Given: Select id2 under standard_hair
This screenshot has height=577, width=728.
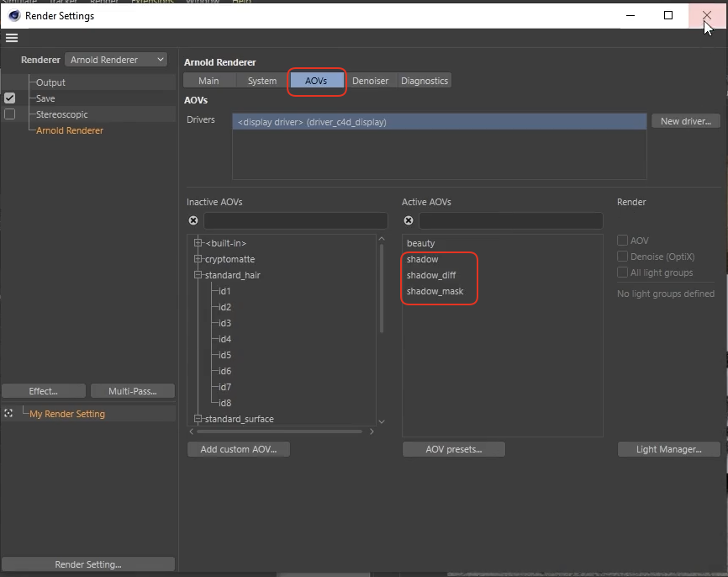Looking at the screenshot, I should pos(224,307).
